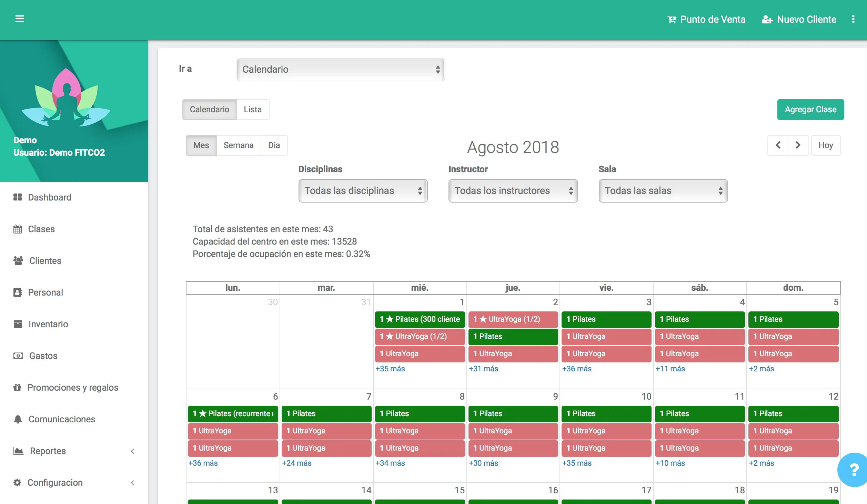Click the Clases calendar icon
Screen dimensions: 867x504
[18, 229]
